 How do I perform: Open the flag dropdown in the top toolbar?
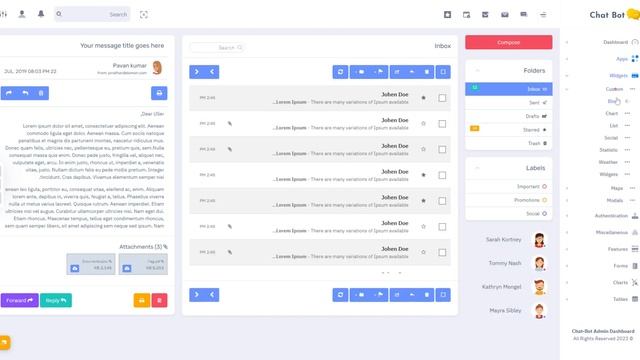pos(379,72)
